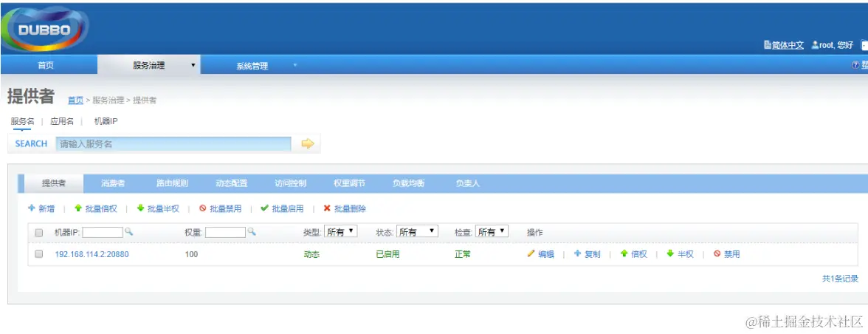This screenshot has height=334, width=868.
Task: Focus the 机器IP filter input
Action: pyautogui.click(x=103, y=232)
